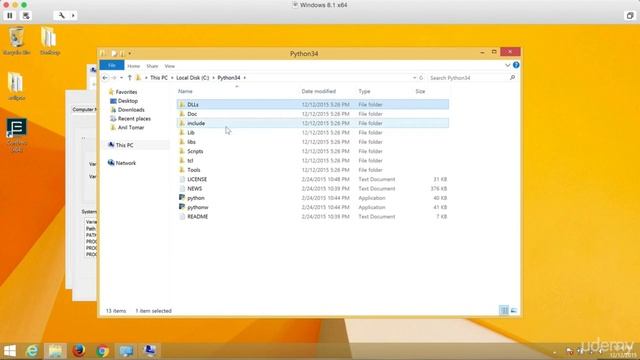Image resolution: width=640 pixels, height=360 pixels.
Task: Sort by Size column header
Action: pos(420,91)
